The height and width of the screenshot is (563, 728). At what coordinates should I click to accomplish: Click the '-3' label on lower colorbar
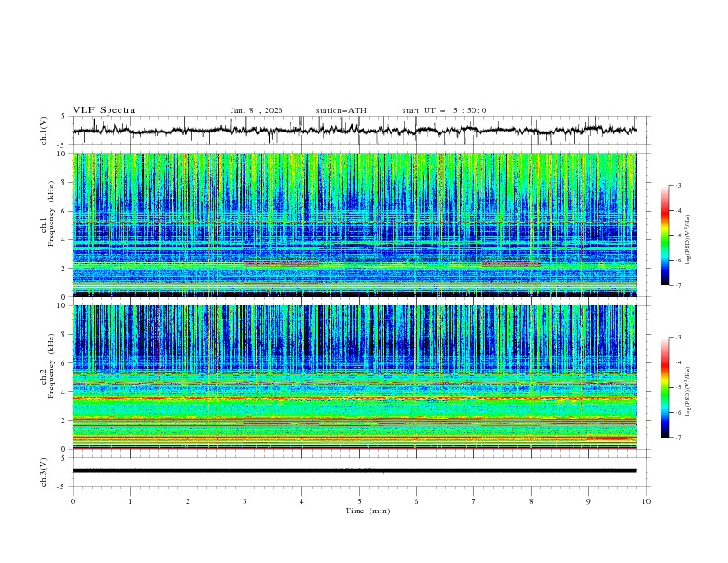tap(678, 338)
